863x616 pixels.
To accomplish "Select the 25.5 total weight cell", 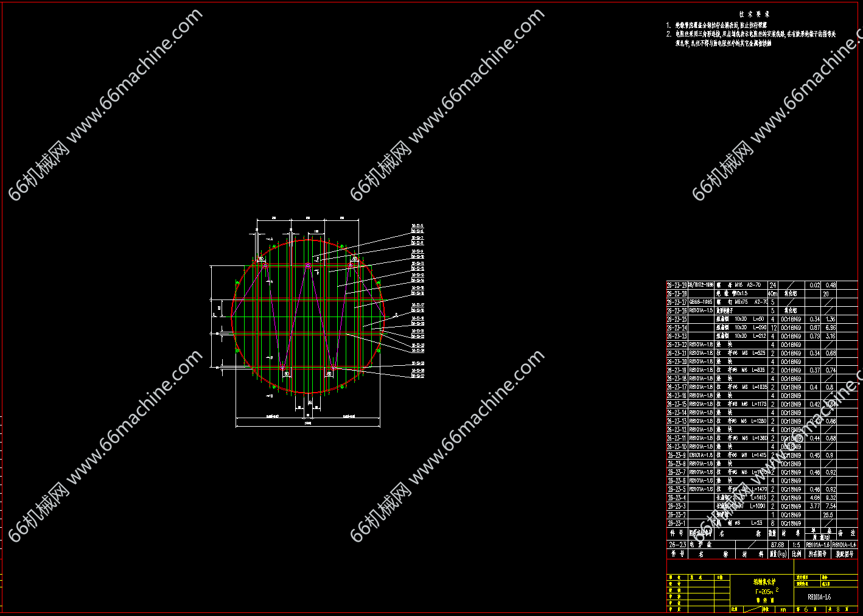I will pyautogui.click(x=828, y=514).
